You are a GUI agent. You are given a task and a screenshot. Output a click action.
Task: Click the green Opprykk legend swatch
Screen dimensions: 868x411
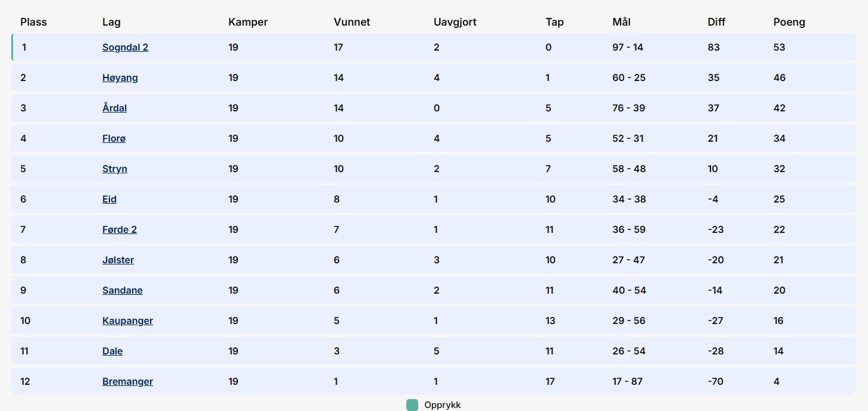[412, 405]
